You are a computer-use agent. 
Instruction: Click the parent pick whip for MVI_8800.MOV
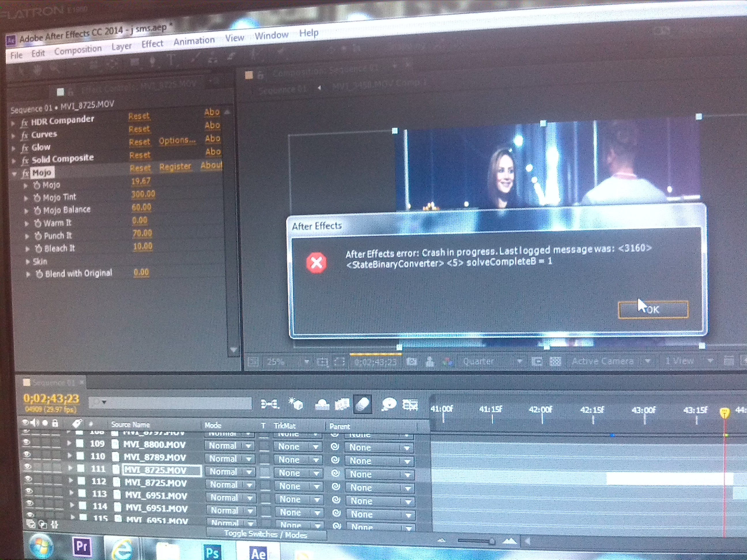coord(334,447)
